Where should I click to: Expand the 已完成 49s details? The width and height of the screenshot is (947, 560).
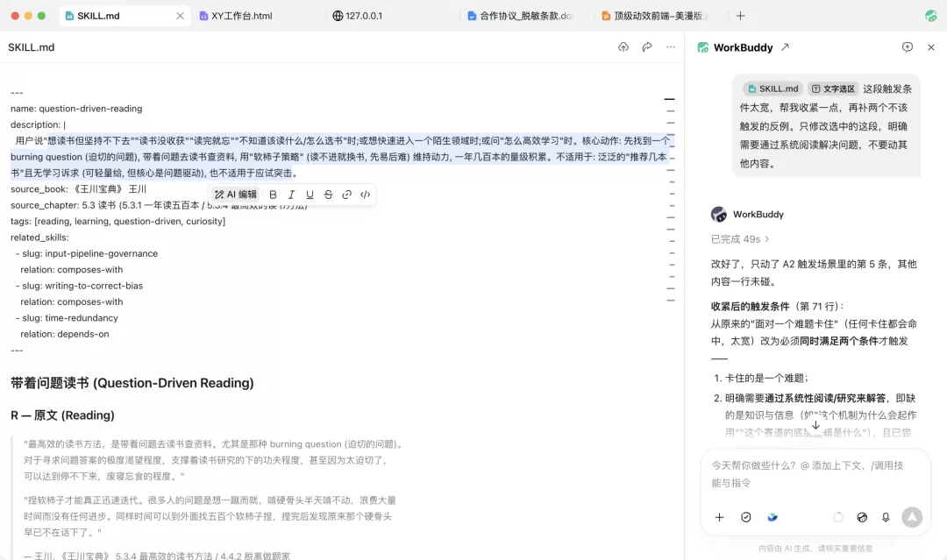pos(740,239)
